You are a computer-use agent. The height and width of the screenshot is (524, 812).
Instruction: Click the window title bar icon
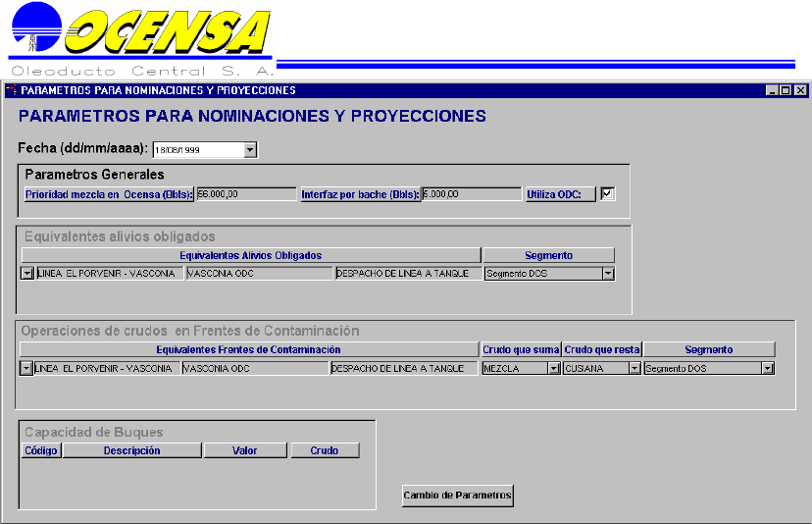pyautogui.click(x=12, y=90)
